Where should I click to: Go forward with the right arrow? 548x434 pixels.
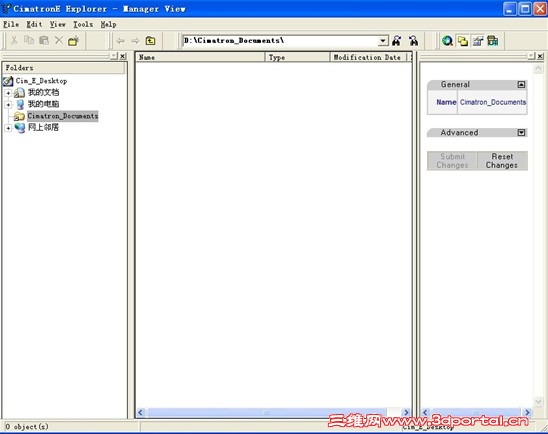[135, 41]
